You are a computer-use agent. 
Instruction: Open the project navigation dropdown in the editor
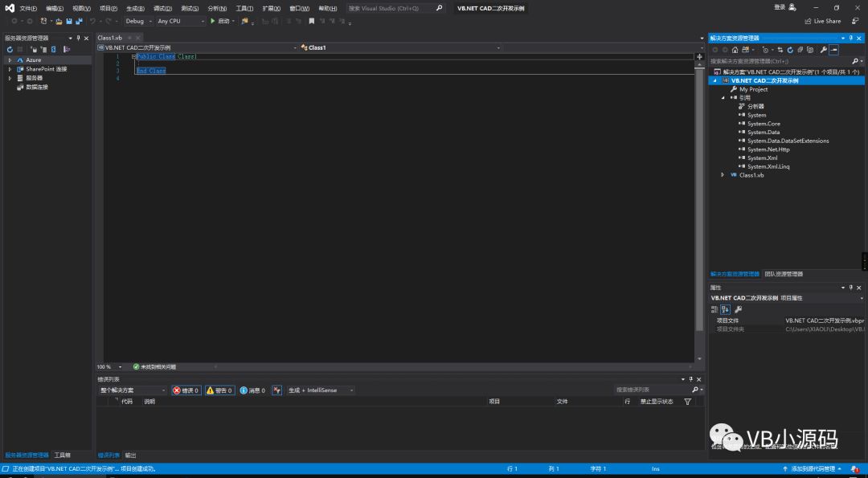tap(197, 47)
